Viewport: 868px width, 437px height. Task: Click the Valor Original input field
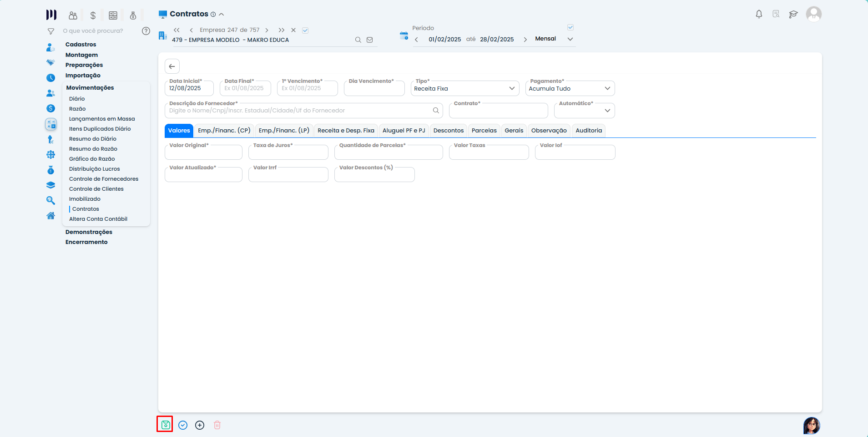click(203, 153)
